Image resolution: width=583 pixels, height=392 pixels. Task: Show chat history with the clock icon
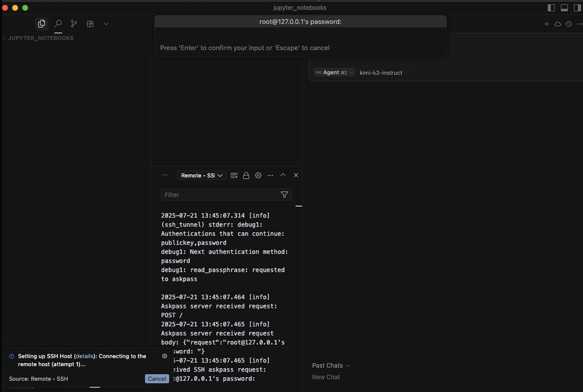point(569,24)
